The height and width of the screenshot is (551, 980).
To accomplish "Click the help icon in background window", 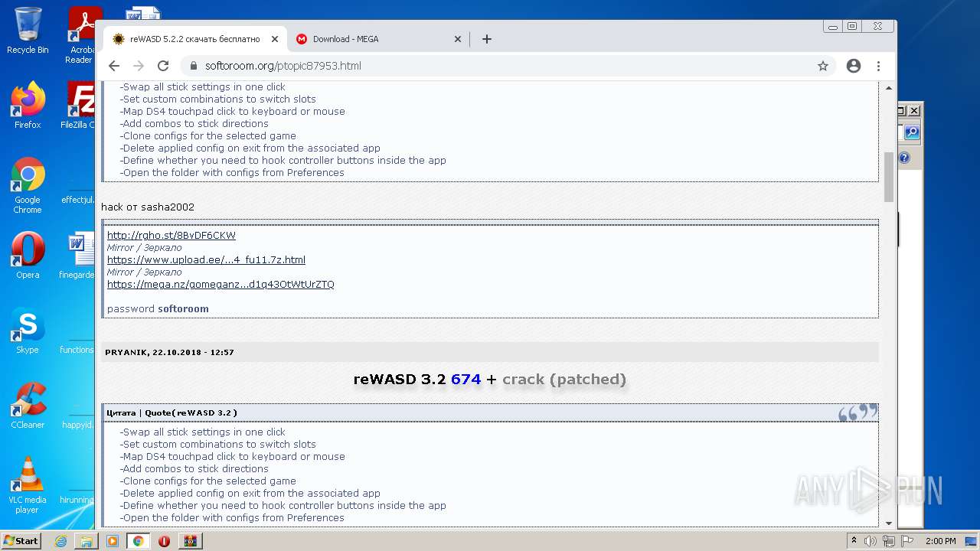I will [904, 158].
